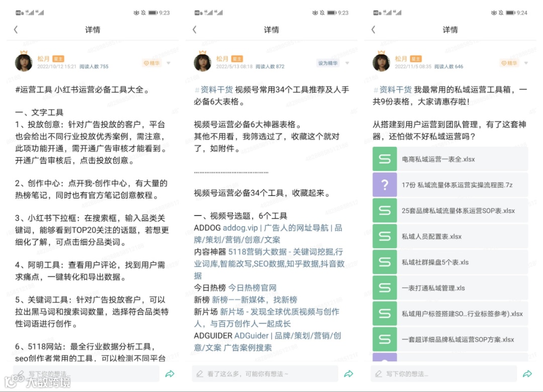Expand dropdown arrow beside first post's 精华
This screenshot has height=392, width=543.
[168, 63]
